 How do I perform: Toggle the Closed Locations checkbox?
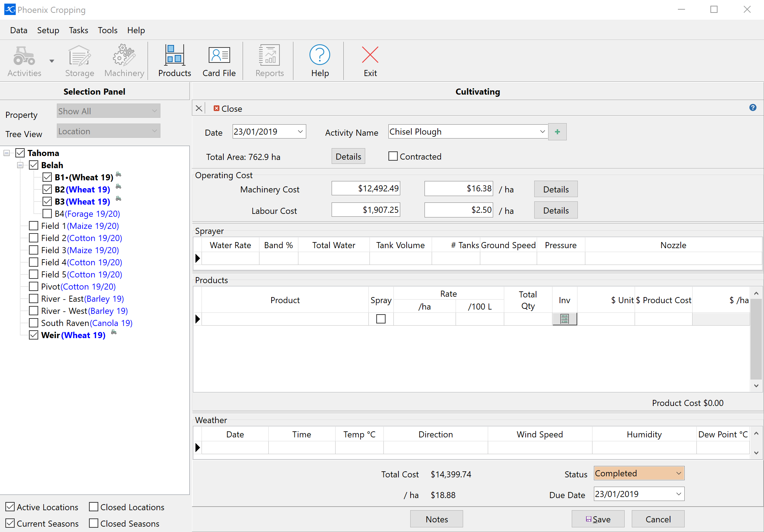point(94,507)
